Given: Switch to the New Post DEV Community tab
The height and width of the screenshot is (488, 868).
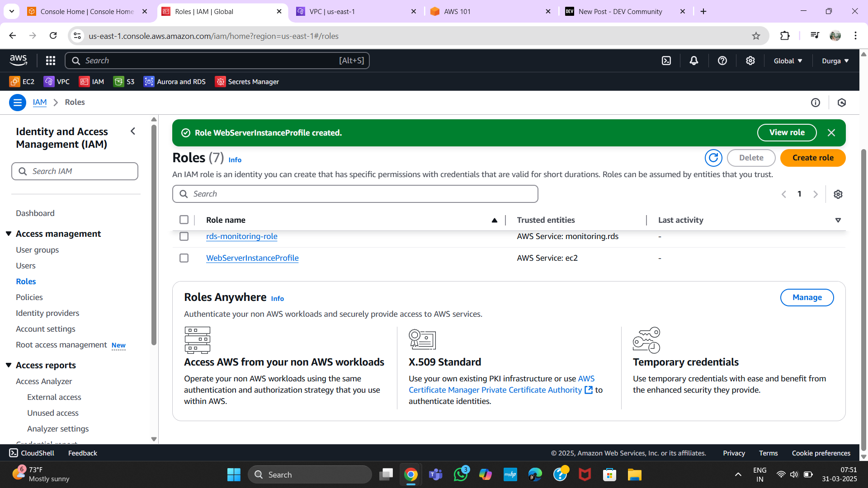Looking at the screenshot, I should point(626,11).
